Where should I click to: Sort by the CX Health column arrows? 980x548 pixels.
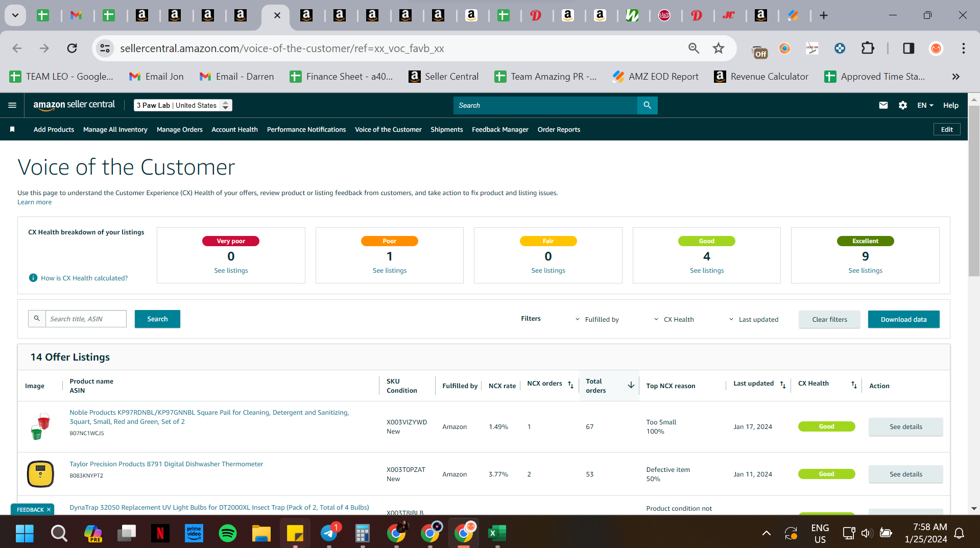[853, 385]
